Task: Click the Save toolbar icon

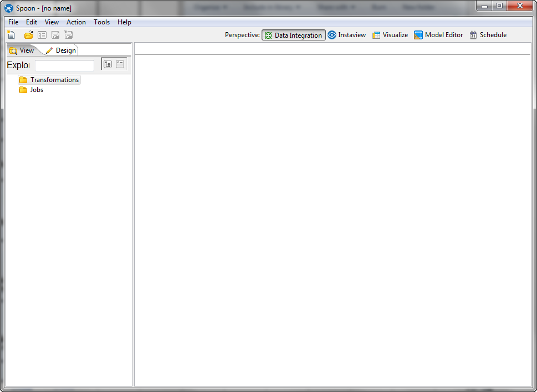Action: [55, 35]
